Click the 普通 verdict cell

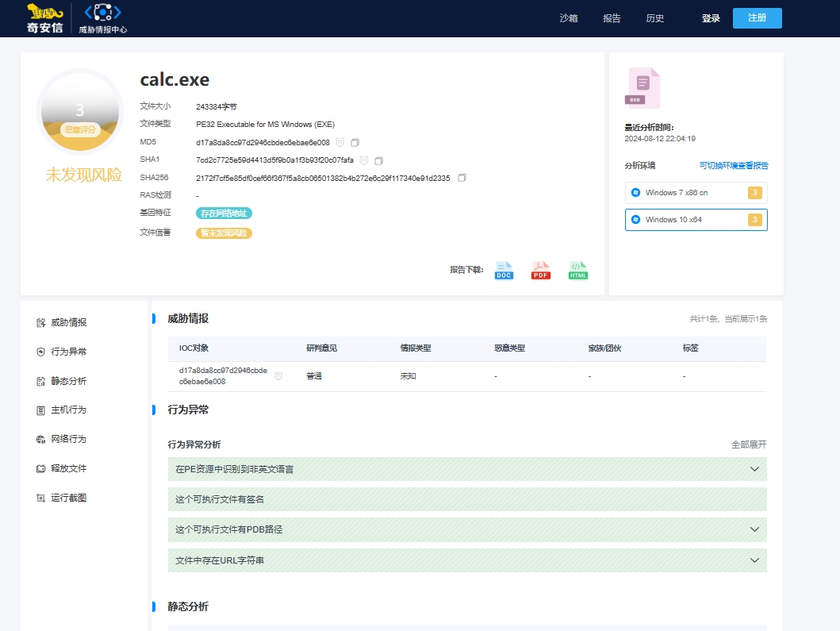coord(314,376)
